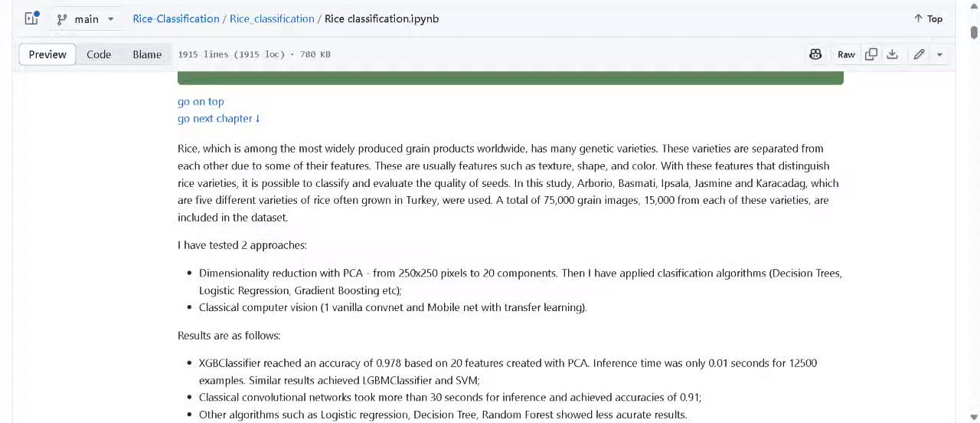Expand the edit options dropdown arrow
980x423 pixels.
(939, 54)
